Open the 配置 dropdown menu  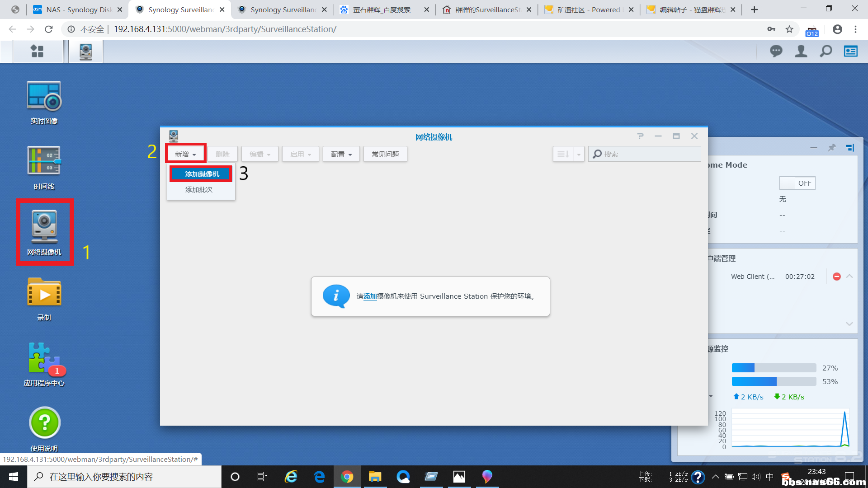click(341, 154)
